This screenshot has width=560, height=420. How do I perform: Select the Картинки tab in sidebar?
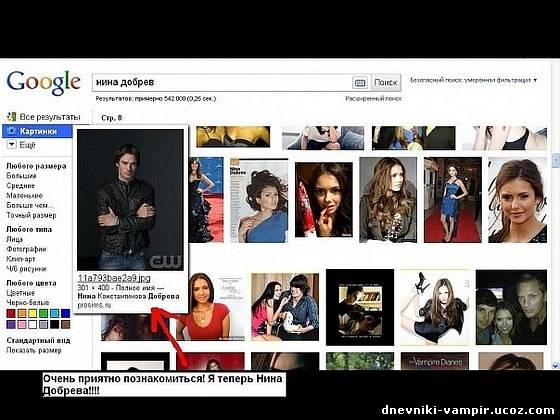pos(38,131)
